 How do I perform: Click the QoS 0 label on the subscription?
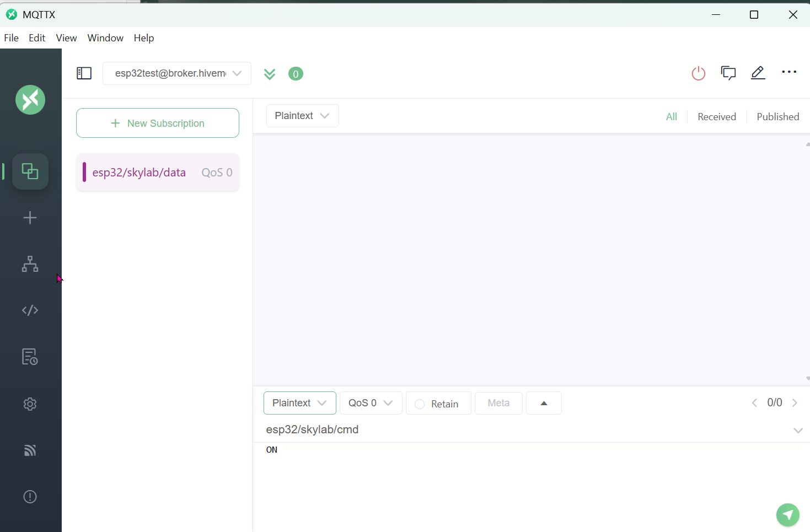point(217,173)
